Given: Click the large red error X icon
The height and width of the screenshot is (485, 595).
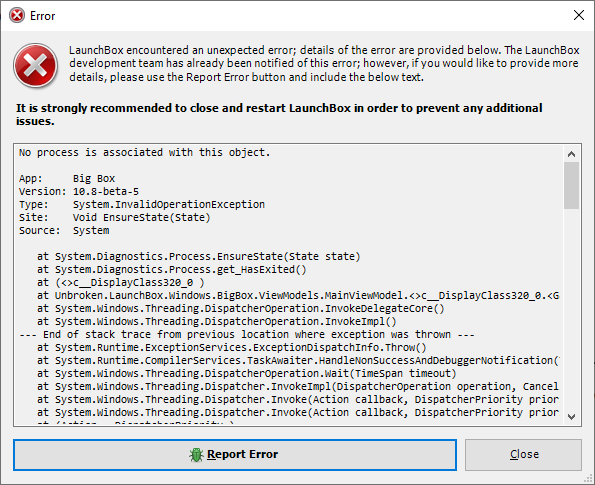Looking at the screenshot, I should pos(36,65).
